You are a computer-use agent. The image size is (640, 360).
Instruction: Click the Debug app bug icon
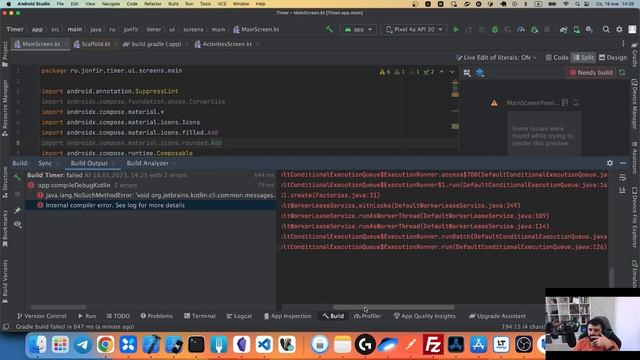pos(495,29)
